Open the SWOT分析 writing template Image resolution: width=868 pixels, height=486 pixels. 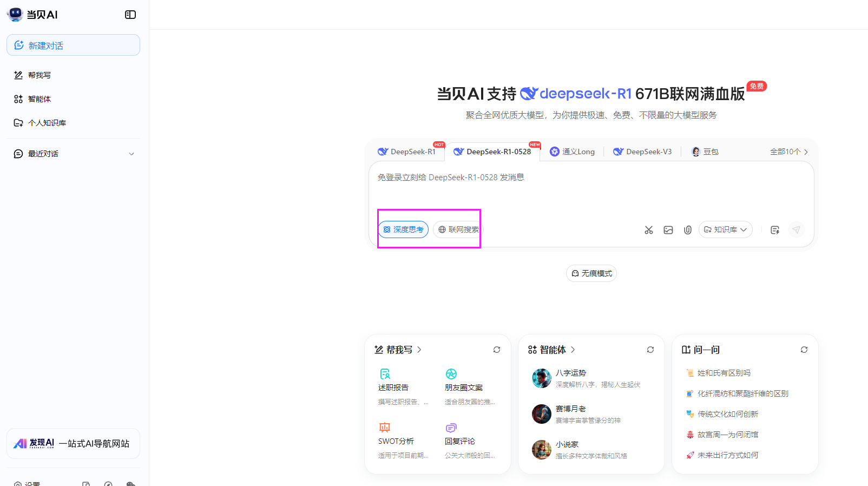click(x=404, y=441)
